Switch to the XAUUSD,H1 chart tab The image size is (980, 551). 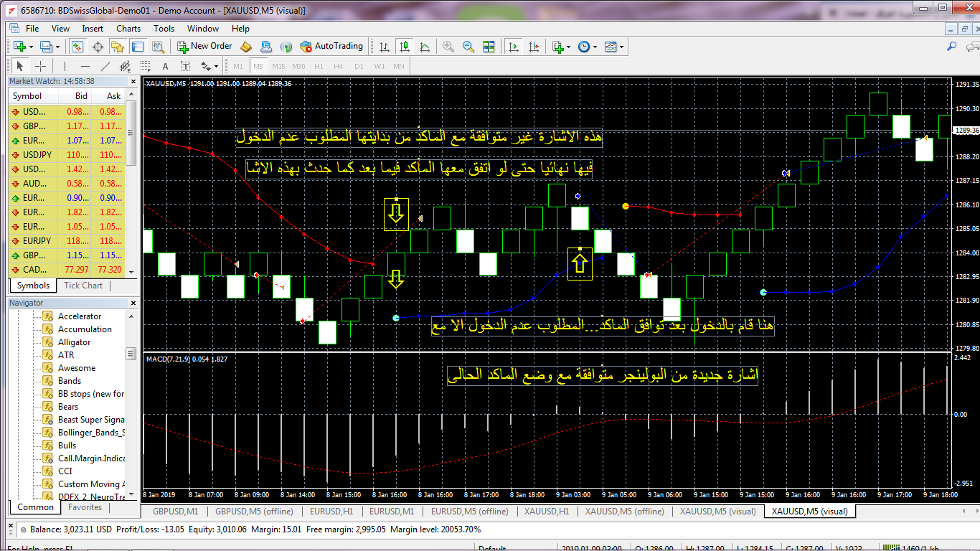coord(546,512)
